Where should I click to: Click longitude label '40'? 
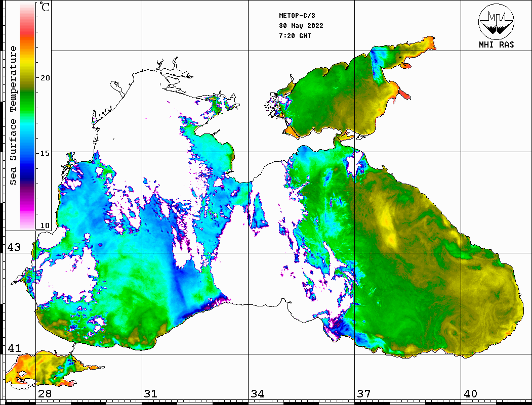[470, 393]
